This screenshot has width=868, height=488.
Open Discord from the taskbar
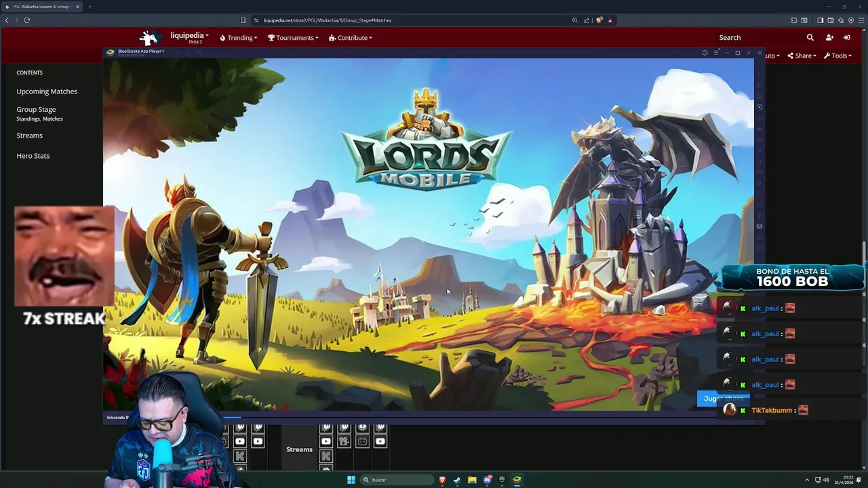coord(487,480)
